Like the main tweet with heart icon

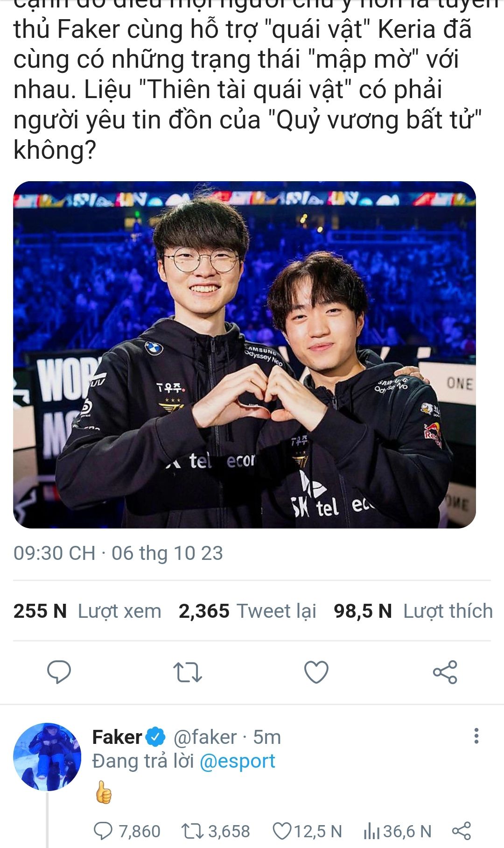click(316, 672)
